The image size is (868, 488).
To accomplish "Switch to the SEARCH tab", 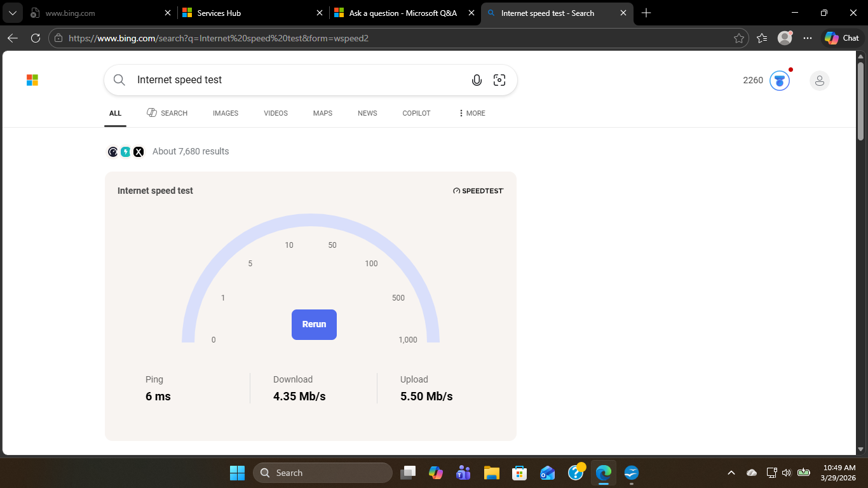I will tap(167, 113).
